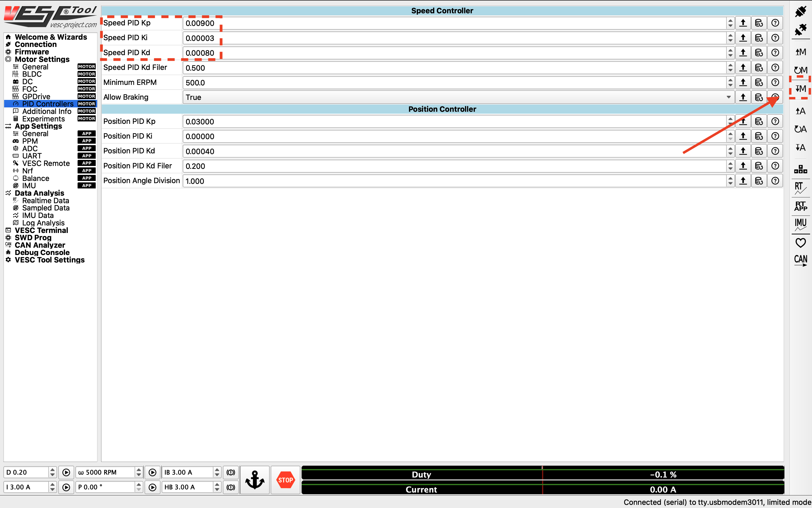Image resolution: width=812 pixels, height=508 pixels.
Task: Read app configuration (↑A icon)
Action: [x=801, y=111]
